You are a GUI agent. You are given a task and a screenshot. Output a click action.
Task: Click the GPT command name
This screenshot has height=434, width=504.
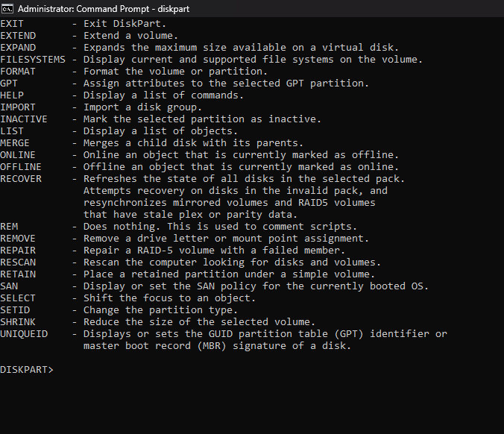click(x=9, y=84)
